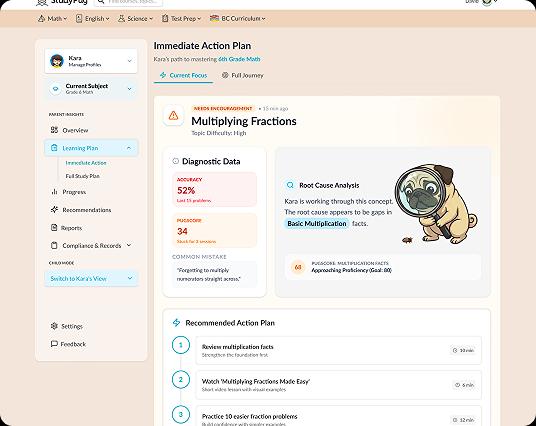Click the step 1 circle marker
Image resolution: width=536 pixels, height=426 pixels.
point(181,345)
